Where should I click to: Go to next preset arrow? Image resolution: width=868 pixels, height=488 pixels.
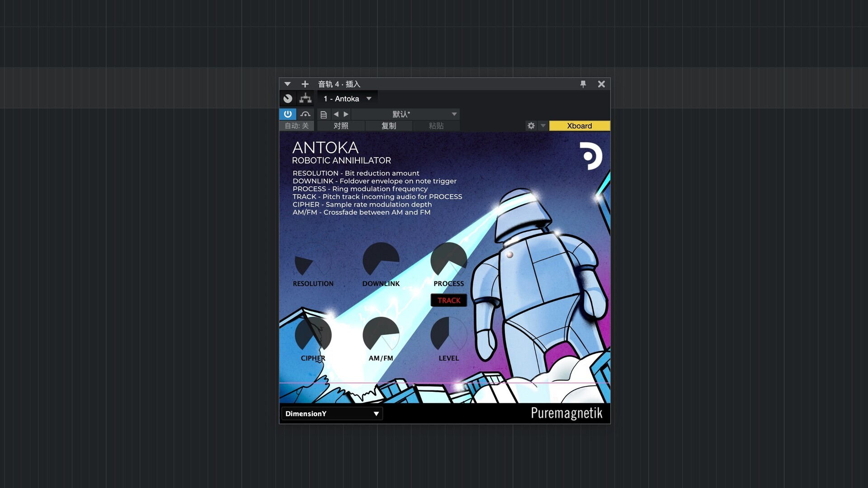coord(346,114)
